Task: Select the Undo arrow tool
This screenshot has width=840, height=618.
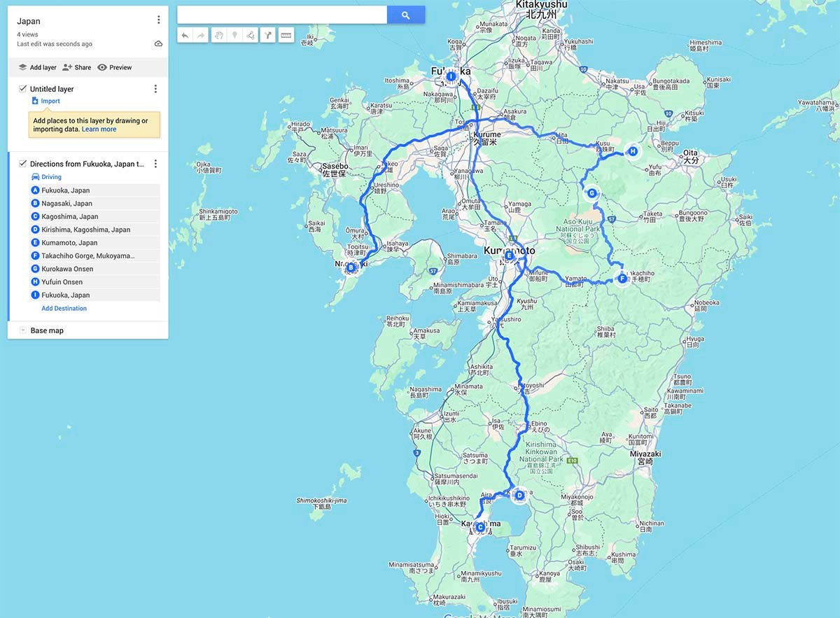Action: tap(185, 35)
